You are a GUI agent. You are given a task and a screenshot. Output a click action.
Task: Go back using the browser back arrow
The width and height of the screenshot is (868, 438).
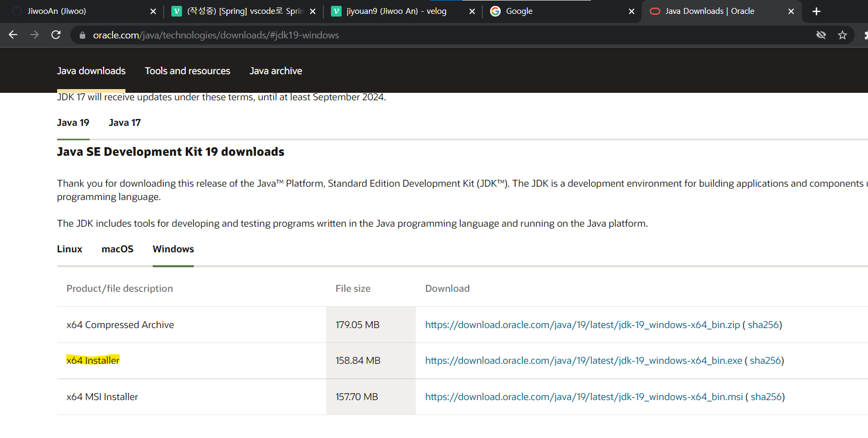[x=13, y=35]
